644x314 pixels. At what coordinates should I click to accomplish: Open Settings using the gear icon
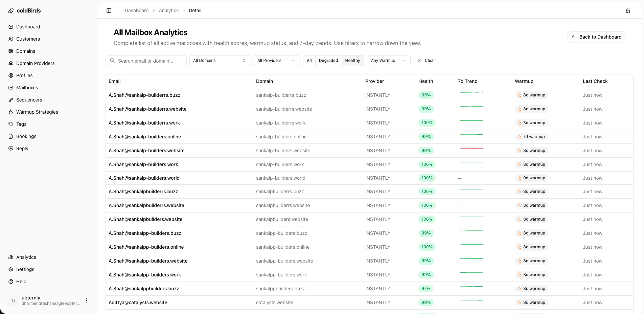[x=11, y=269]
